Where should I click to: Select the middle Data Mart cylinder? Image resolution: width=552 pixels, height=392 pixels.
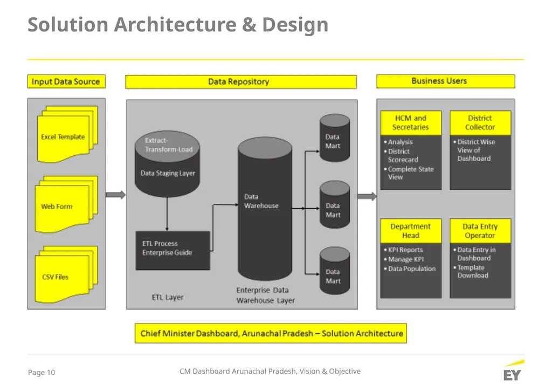pyautogui.click(x=335, y=205)
